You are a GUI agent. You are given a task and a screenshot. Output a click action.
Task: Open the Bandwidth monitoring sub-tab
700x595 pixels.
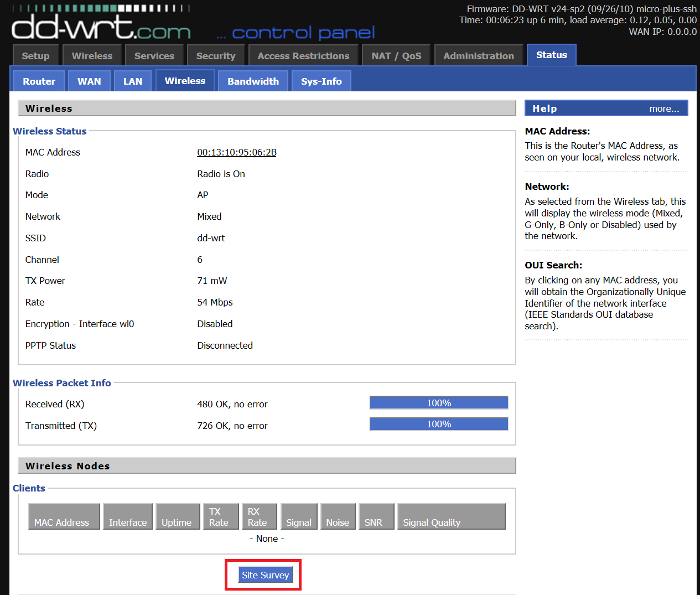point(253,81)
